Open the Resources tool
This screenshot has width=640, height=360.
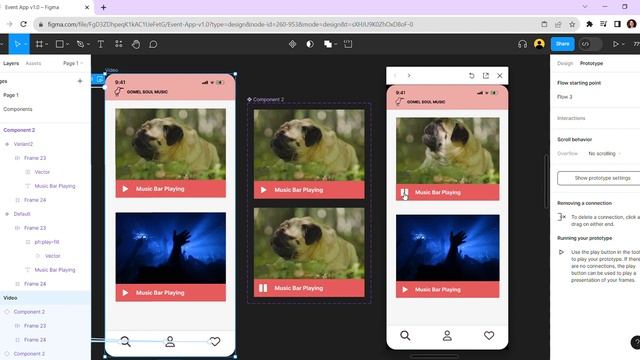tap(118, 44)
